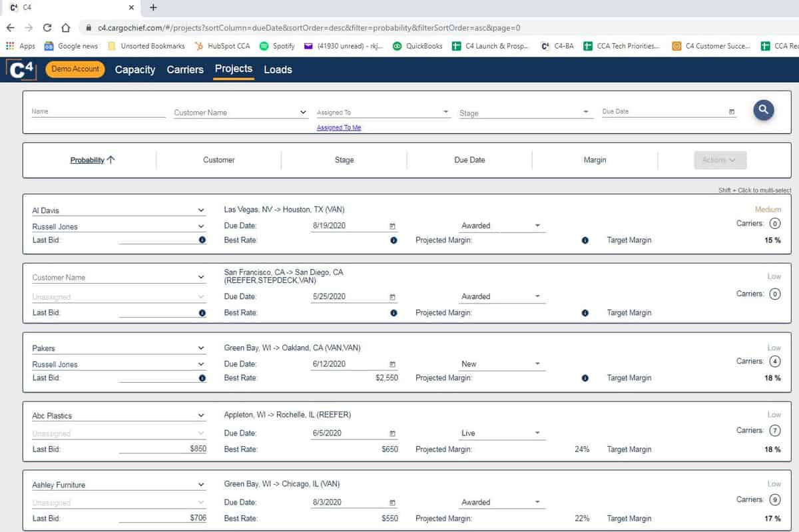Image resolution: width=799 pixels, height=532 pixels.
Task: Click the blue search magnifier button
Action: click(763, 111)
